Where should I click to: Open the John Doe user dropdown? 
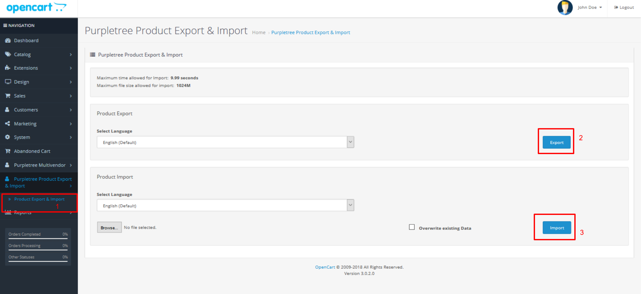(590, 7)
